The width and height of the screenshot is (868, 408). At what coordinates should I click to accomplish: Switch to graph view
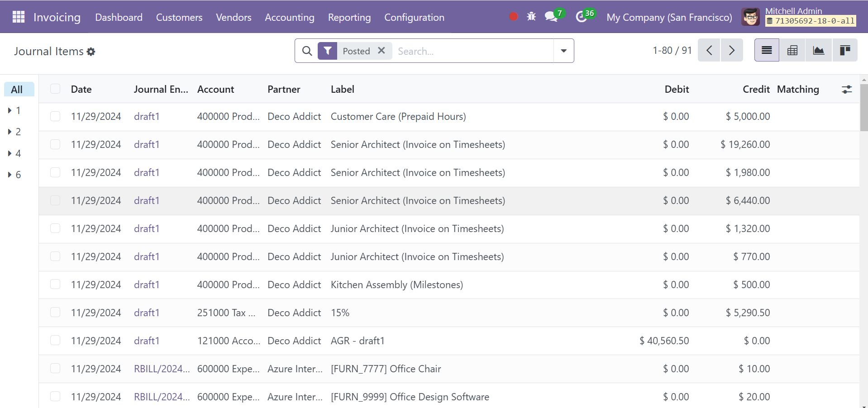pos(819,50)
